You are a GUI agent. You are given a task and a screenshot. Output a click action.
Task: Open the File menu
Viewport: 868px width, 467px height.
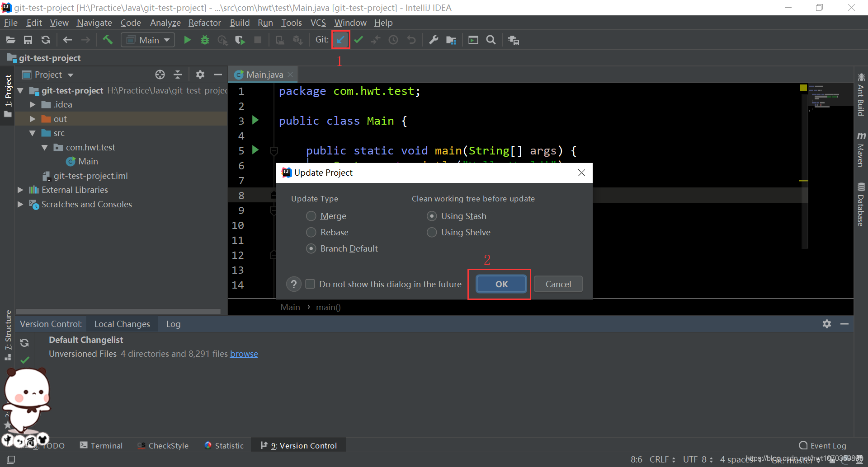tap(11, 23)
